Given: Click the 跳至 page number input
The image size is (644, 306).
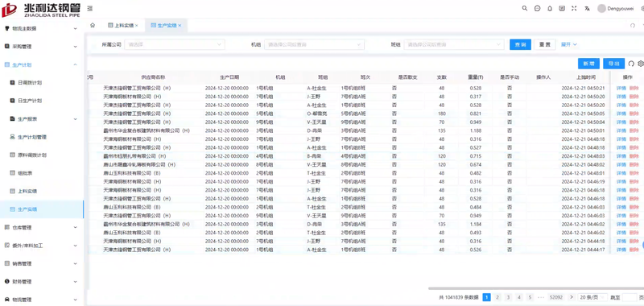Looking at the screenshot, I should click(x=630, y=297).
